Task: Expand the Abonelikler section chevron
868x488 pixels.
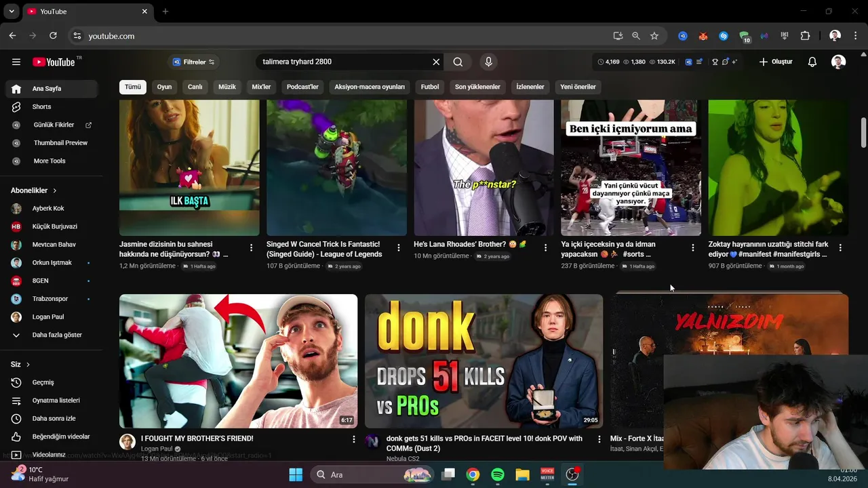Action: tap(55, 191)
